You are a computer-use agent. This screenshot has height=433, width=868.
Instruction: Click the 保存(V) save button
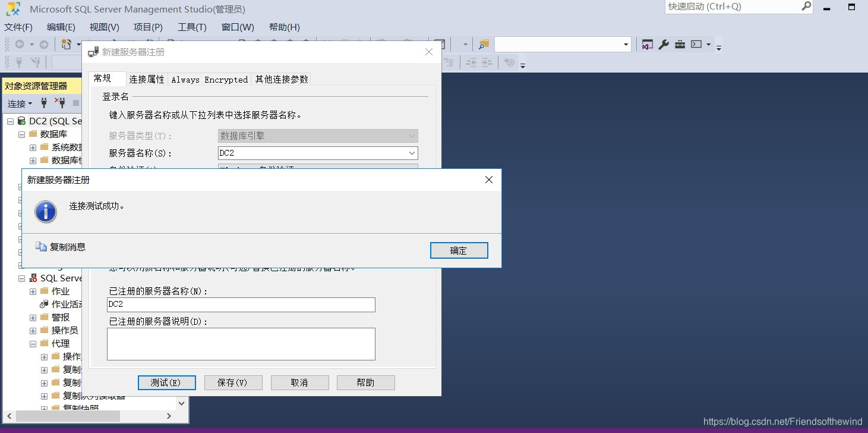tap(233, 382)
